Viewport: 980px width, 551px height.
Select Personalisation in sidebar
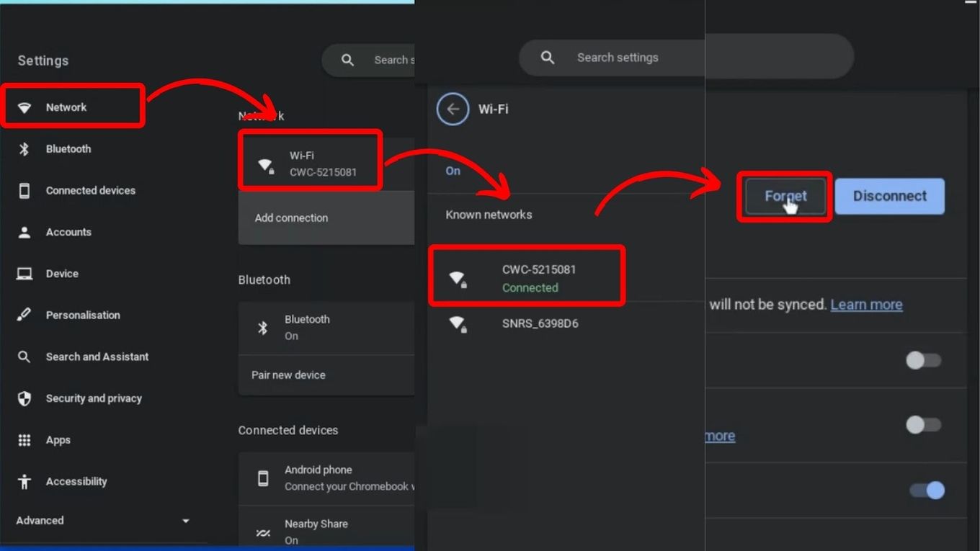point(83,315)
